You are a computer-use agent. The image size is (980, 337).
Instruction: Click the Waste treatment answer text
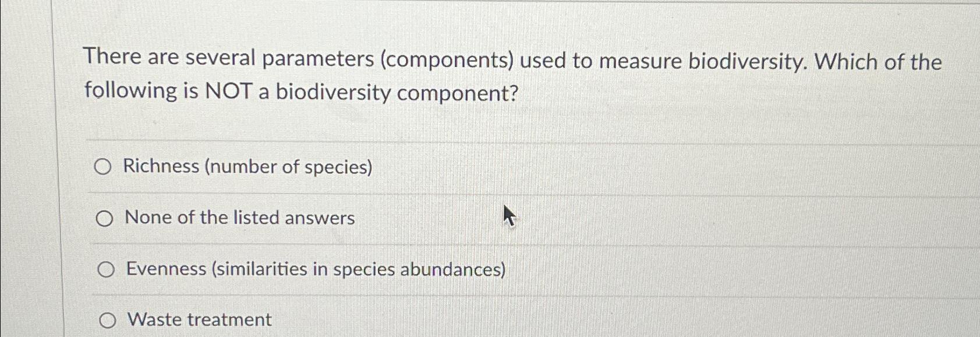tap(198, 320)
